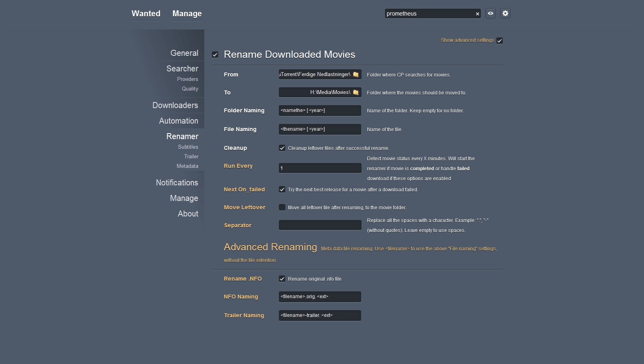
Task: Open Providers sub-section
Action: coord(188,79)
